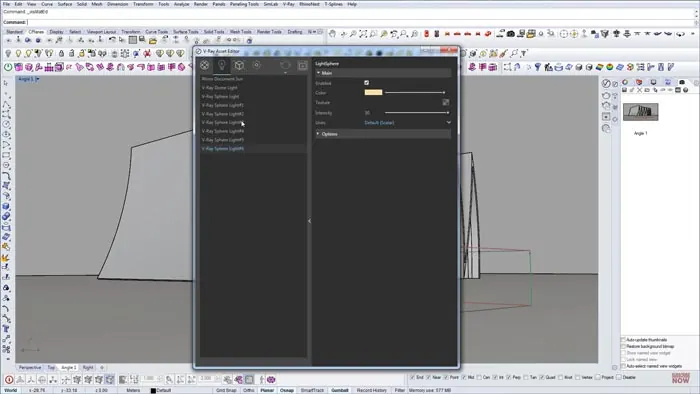The height and width of the screenshot is (394, 700).
Task: Toggle the light Enabled checkbox
Action: [x=367, y=83]
